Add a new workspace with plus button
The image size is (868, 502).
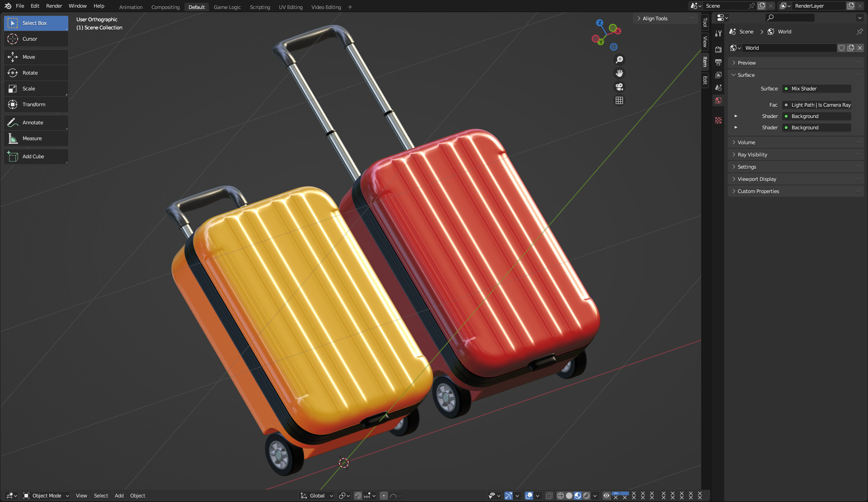pos(350,7)
